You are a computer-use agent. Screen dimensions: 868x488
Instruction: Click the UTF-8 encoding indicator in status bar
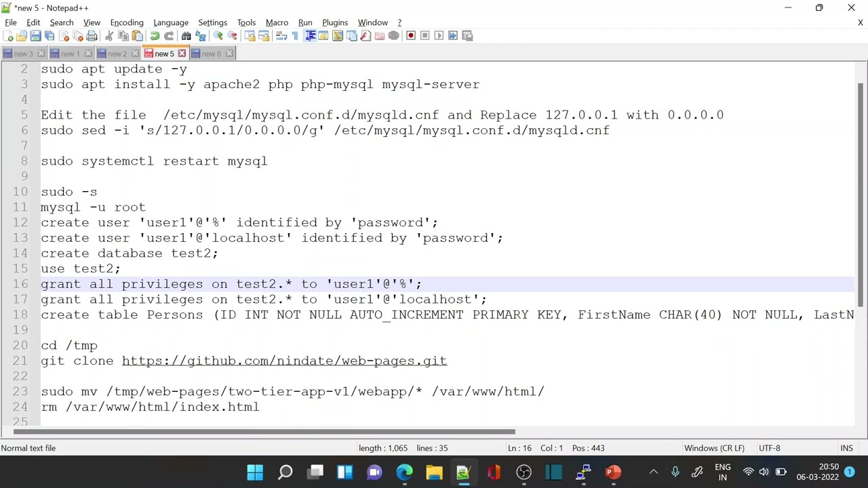[x=770, y=448]
